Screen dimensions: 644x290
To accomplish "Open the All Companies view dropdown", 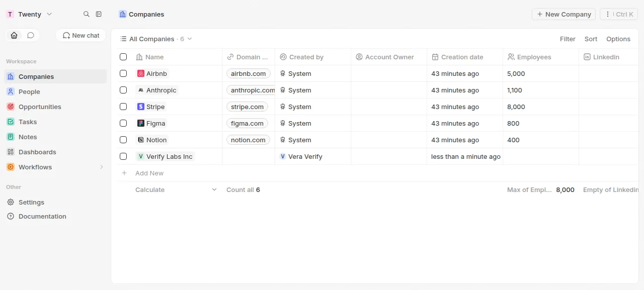I will click(156, 39).
